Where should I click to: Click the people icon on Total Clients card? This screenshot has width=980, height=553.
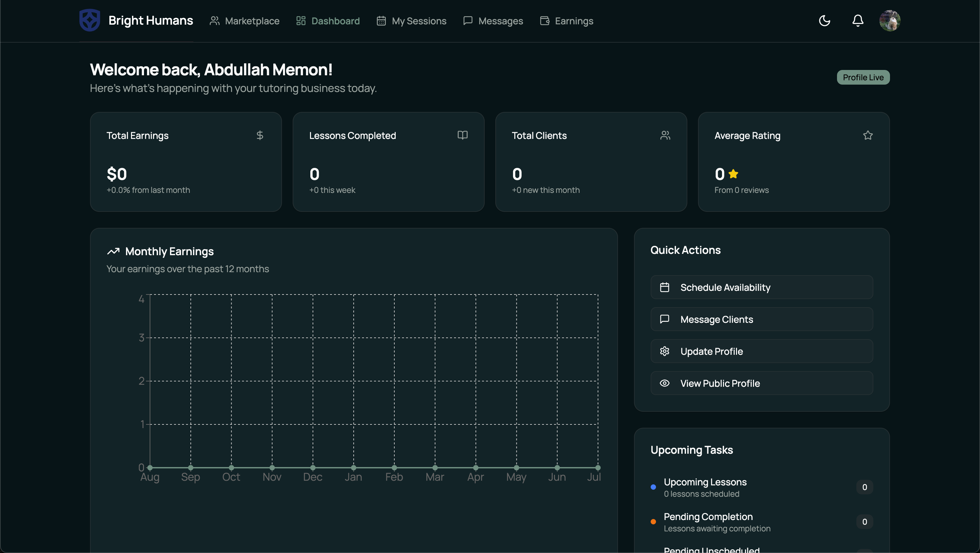[665, 135]
